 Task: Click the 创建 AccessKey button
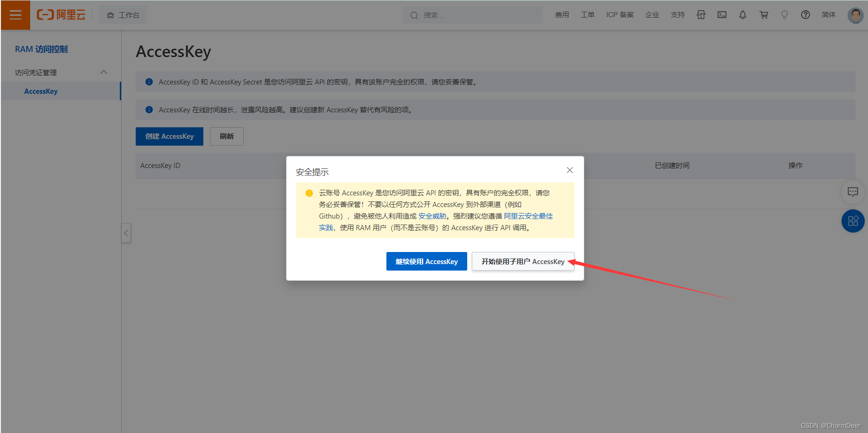tap(170, 136)
